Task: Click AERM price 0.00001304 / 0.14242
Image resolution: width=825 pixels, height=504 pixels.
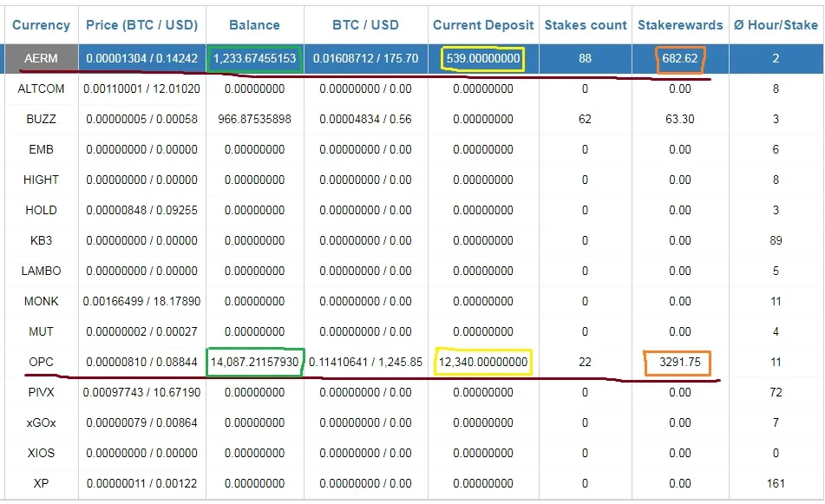Action: [x=142, y=58]
